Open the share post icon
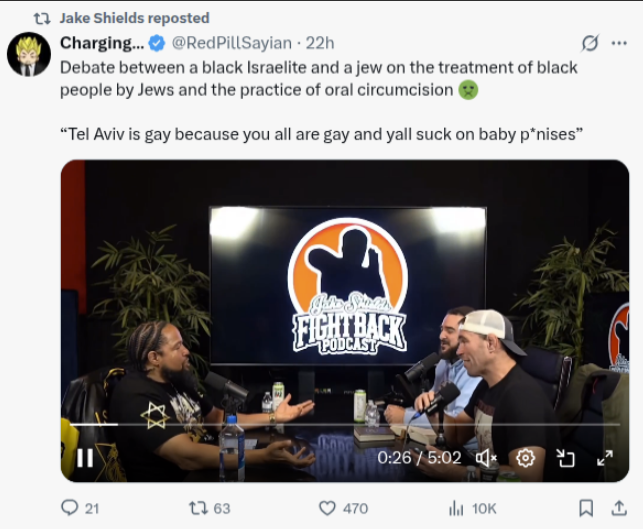The width and height of the screenshot is (643, 529). click(x=619, y=508)
